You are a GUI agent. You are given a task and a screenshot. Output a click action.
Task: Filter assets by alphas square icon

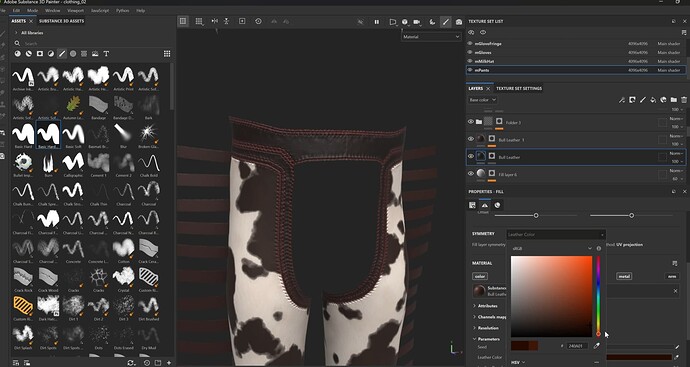40,54
